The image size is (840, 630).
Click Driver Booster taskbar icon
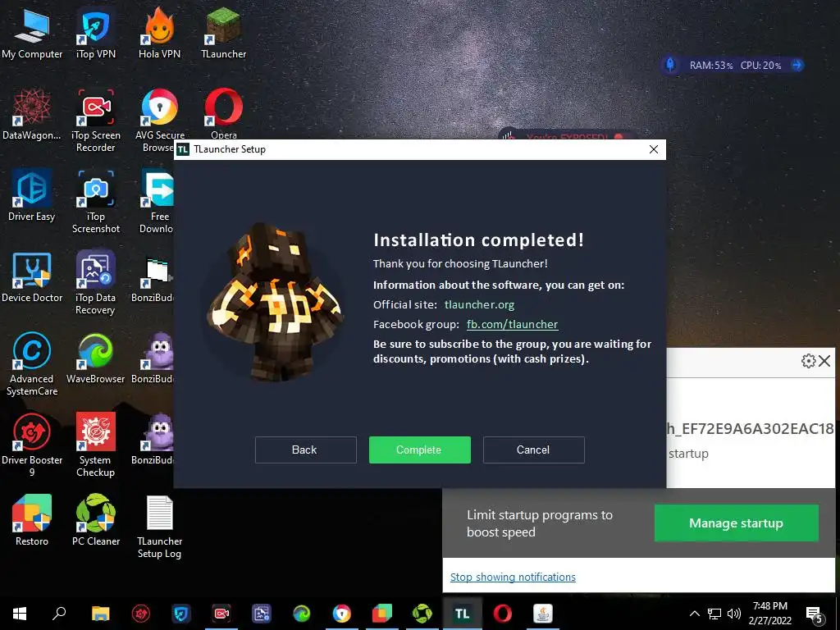click(x=141, y=614)
